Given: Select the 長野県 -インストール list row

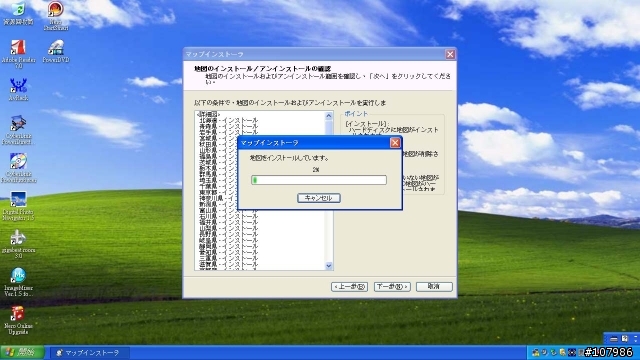Looking at the screenshot, I should tap(229, 234).
